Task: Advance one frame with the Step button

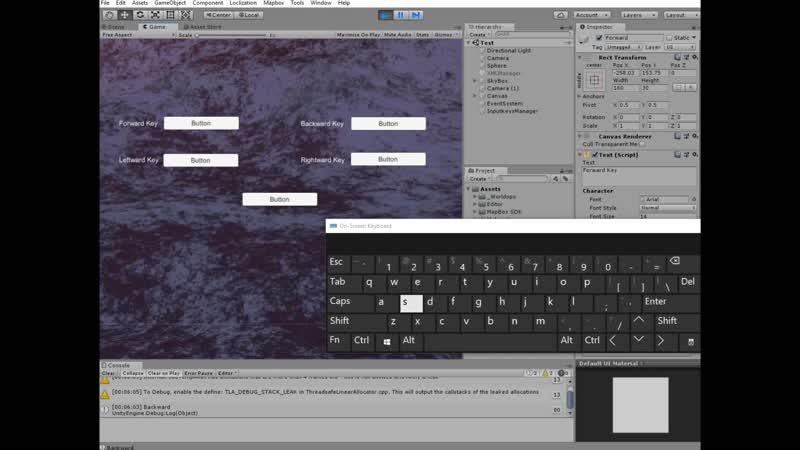Action: click(x=416, y=15)
